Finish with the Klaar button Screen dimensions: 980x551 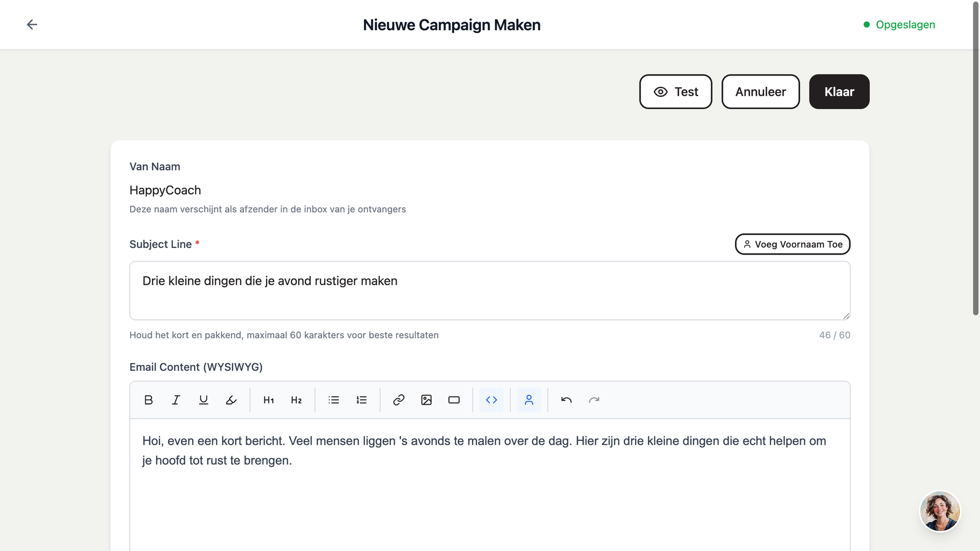pyautogui.click(x=840, y=92)
